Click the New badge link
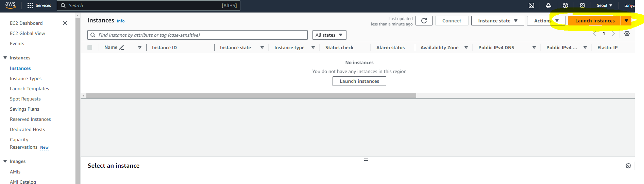The height and width of the screenshot is (184, 644). (45, 147)
